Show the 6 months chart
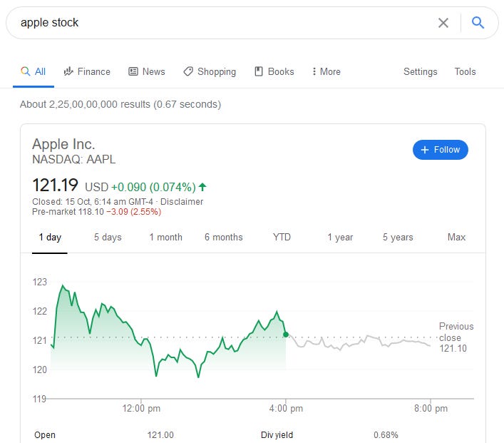 pos(223,238)
